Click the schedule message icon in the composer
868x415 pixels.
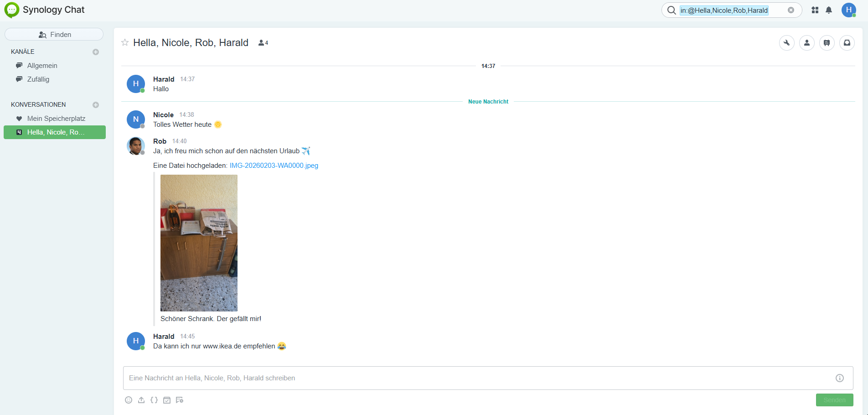point(180,400)
